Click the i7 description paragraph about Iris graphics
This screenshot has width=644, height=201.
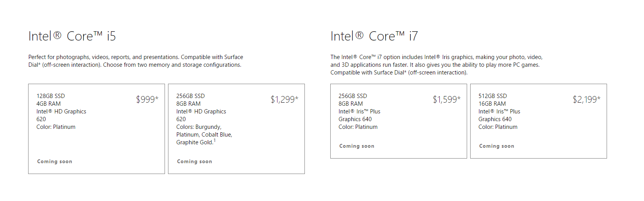pos(437,65)
